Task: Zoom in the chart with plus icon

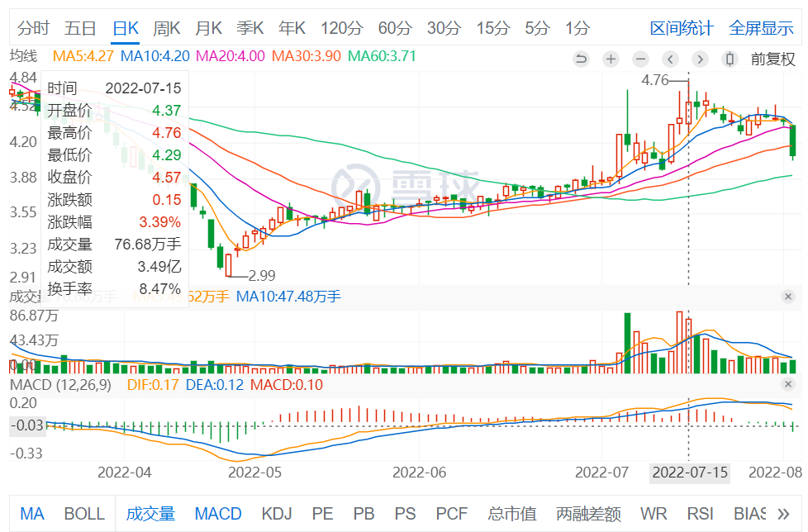Action: pos(611,59)
